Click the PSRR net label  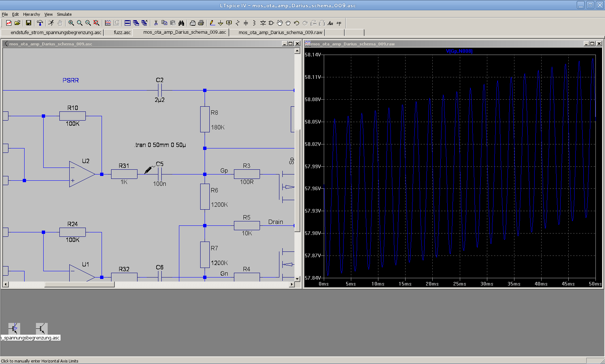[70, 80]
